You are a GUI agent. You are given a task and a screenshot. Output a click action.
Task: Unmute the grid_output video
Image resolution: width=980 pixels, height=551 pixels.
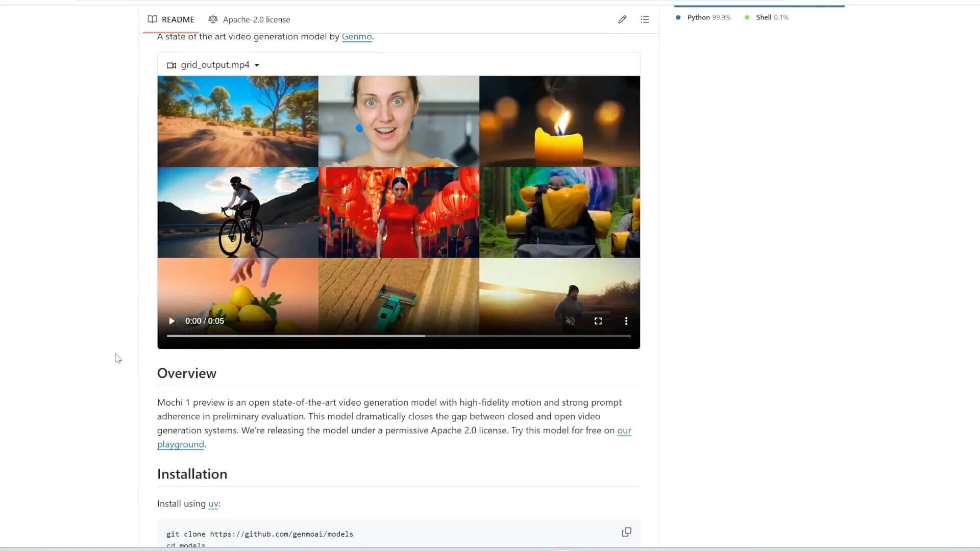click(x=571, y=321)
